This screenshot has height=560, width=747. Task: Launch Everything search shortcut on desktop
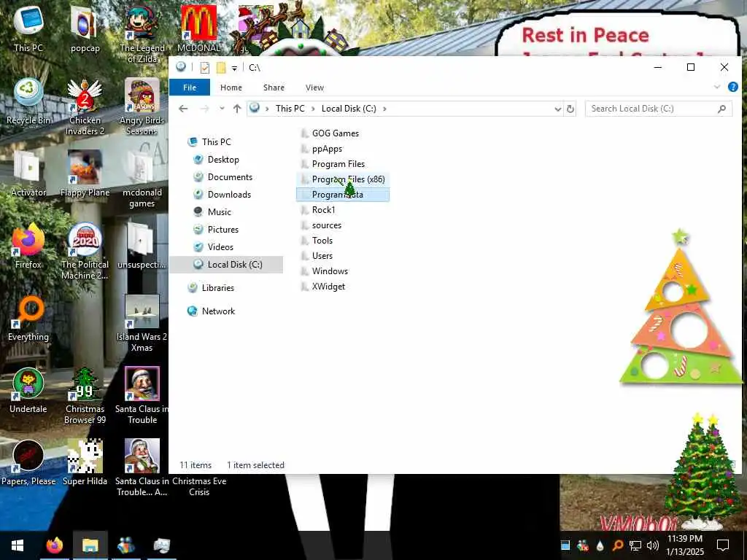click(28, 318)
